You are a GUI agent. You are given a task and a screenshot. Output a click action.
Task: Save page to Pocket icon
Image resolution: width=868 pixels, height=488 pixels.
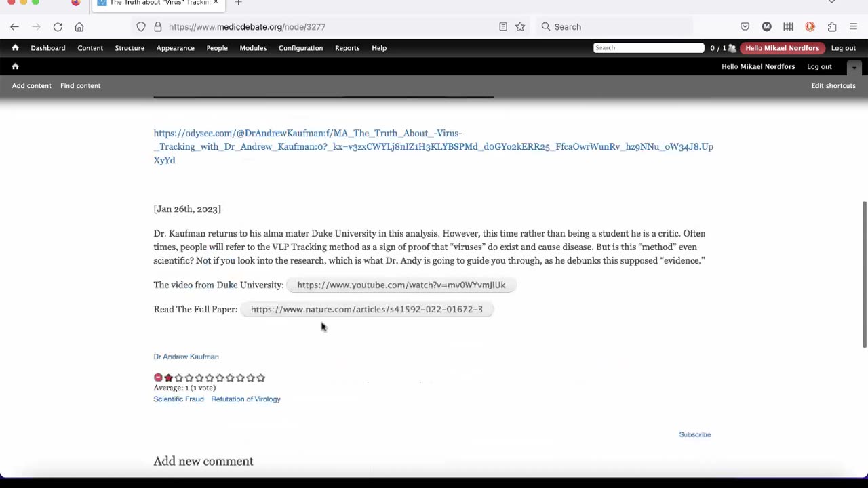(x=745, y=27)
